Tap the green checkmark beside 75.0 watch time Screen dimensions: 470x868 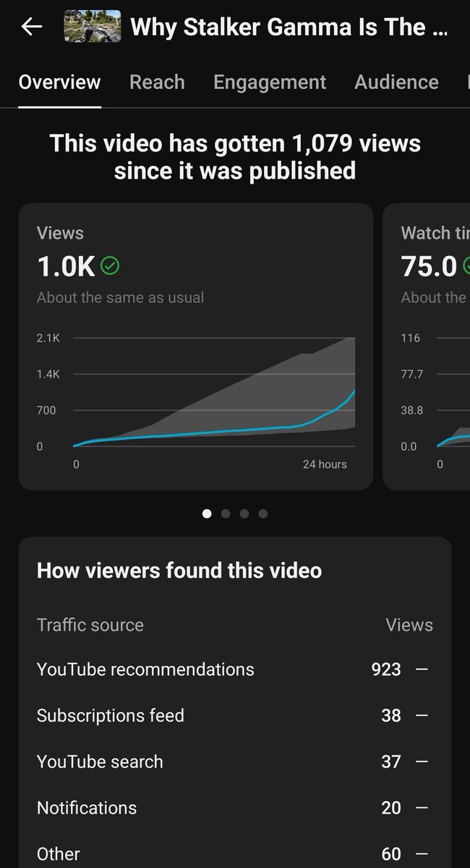[x=466, y=267]
